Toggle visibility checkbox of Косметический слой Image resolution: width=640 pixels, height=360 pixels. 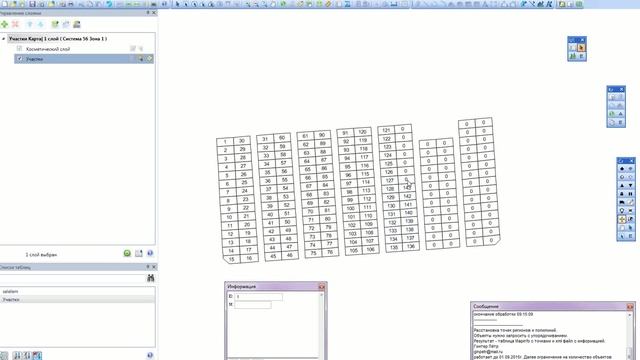coord(20,49)
